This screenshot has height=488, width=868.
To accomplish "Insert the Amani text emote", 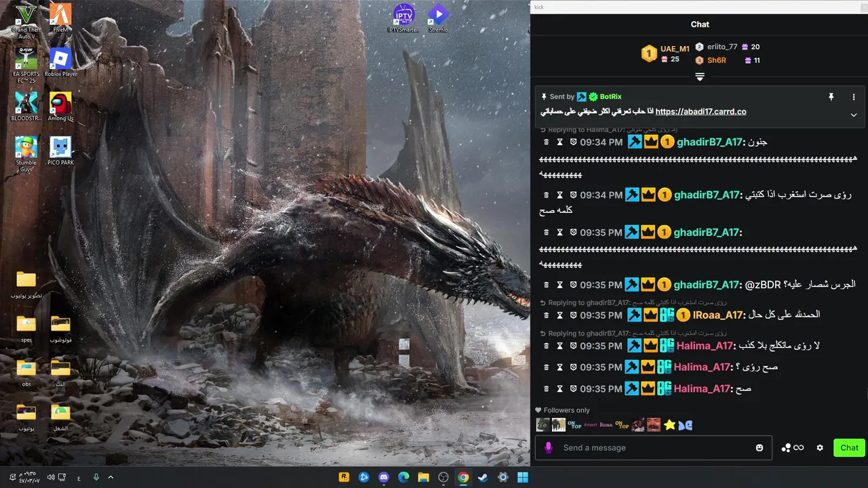I will (591, 425).
